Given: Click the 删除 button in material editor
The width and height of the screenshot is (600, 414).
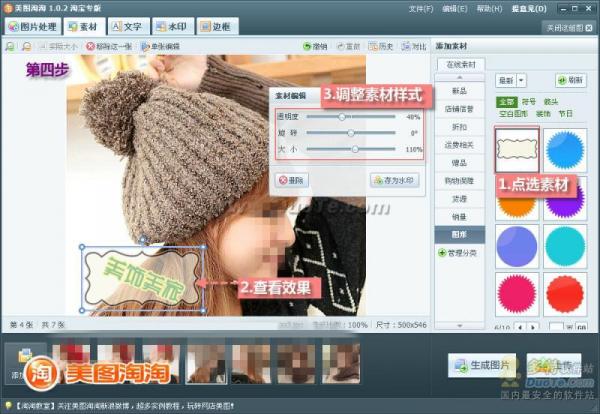Looking at the screenshot, I should (293, 180).
